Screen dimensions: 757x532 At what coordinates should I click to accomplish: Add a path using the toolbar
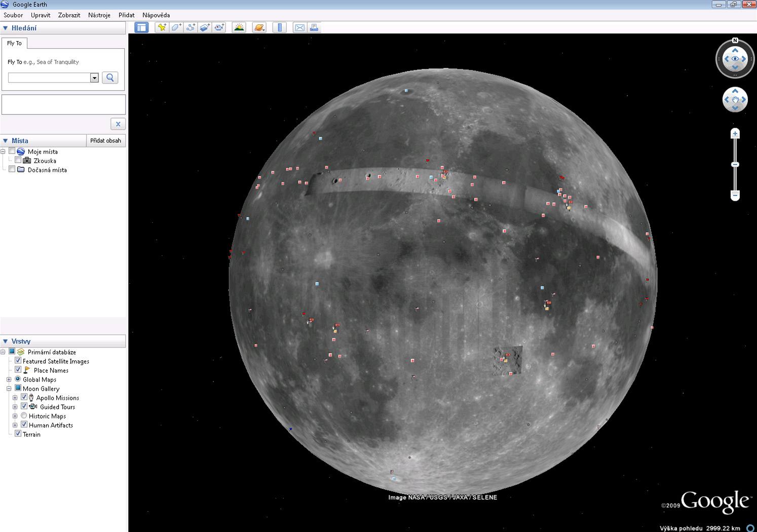pyautogui.click(x=191, y=28)
